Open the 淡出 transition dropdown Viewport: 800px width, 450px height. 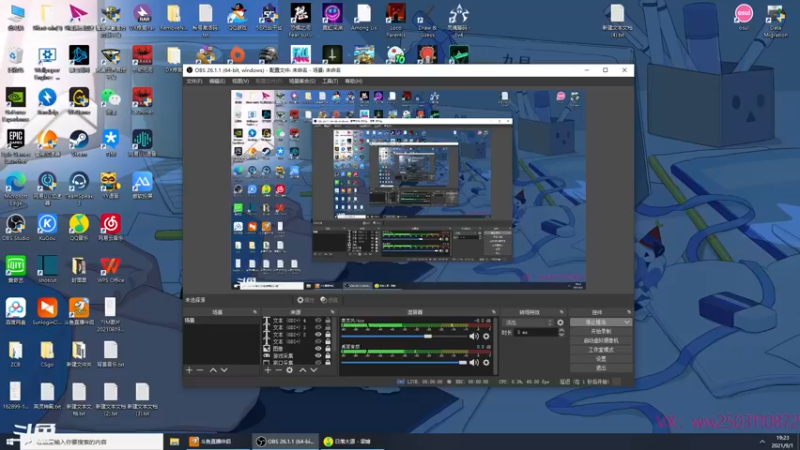(x=528, y=322)
